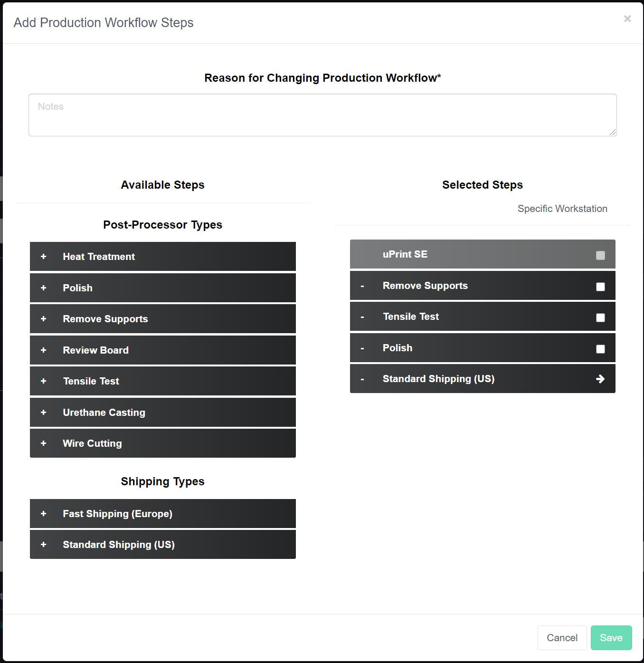
Task: Click plus icon for Fast Shipping (Europe)
Action: pos(44,514)
